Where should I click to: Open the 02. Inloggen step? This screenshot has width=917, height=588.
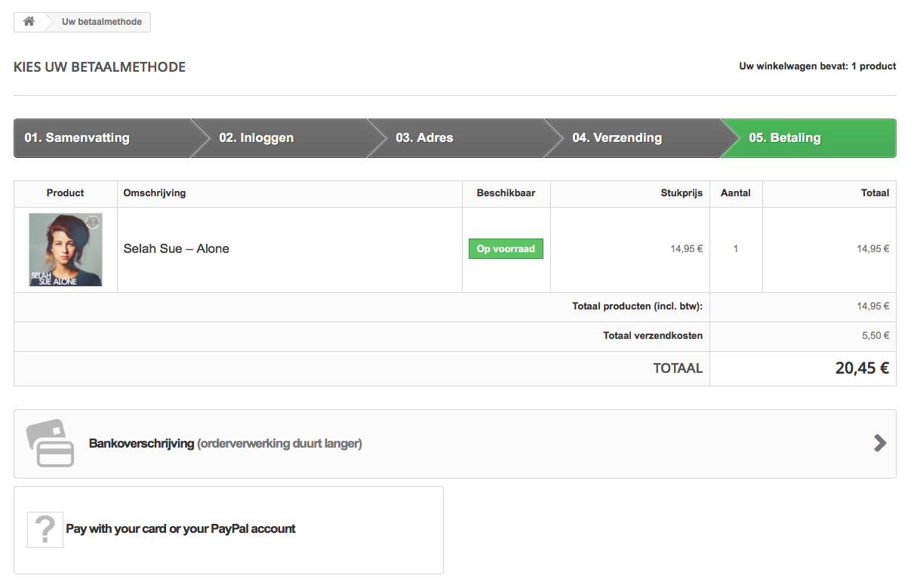point(257,138)
